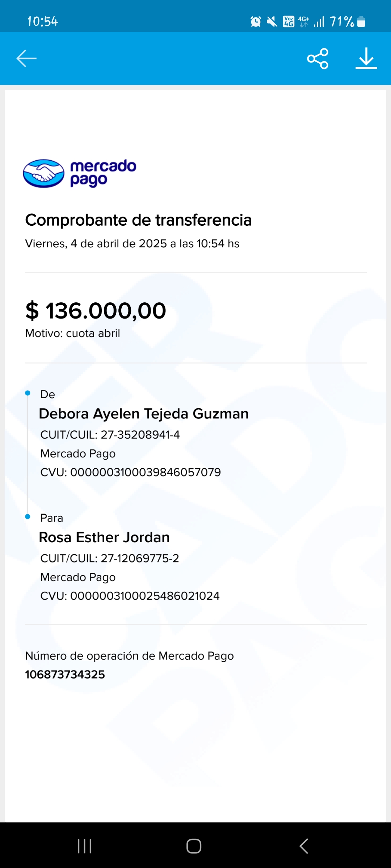Image resolution: width=391 pixels, height=868 pixels.
Task: Tap recipient name Rosa Esther Jordan
Action: click(x=104, y=537)
